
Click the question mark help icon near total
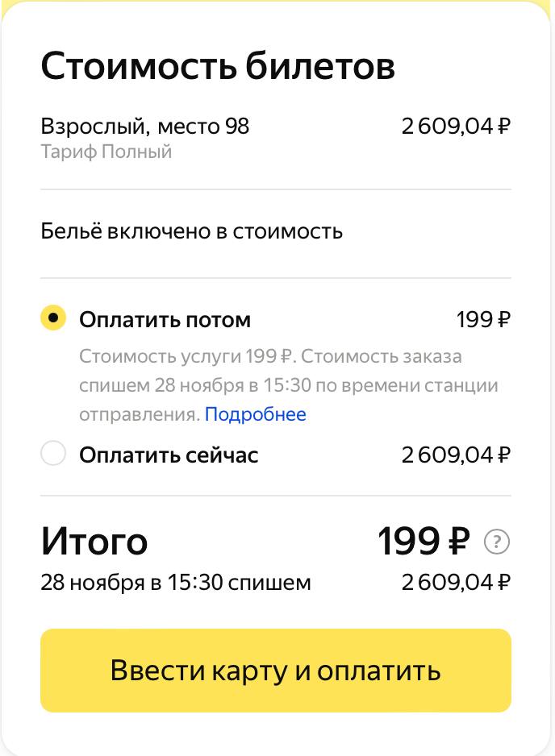pos(497,542)
